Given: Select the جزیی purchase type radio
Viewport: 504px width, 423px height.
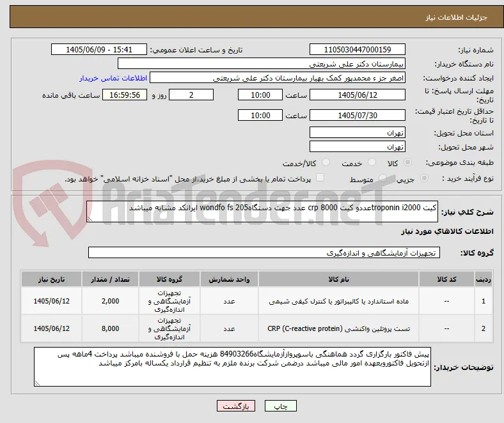Looking at the screenshot, I should (424, 178).
